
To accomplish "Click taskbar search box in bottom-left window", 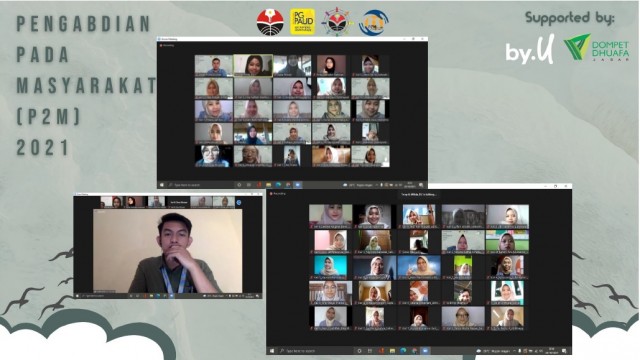I will [104, 296].
